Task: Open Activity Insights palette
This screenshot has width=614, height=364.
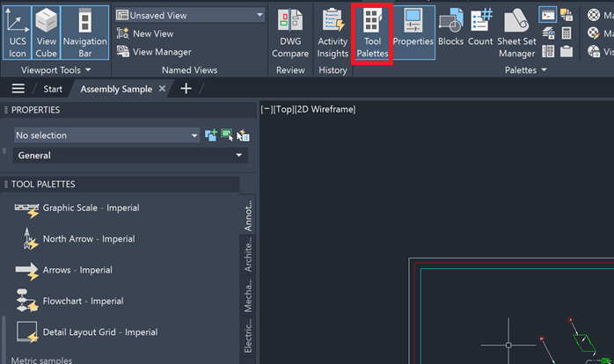Action: (x=333, y=33)
